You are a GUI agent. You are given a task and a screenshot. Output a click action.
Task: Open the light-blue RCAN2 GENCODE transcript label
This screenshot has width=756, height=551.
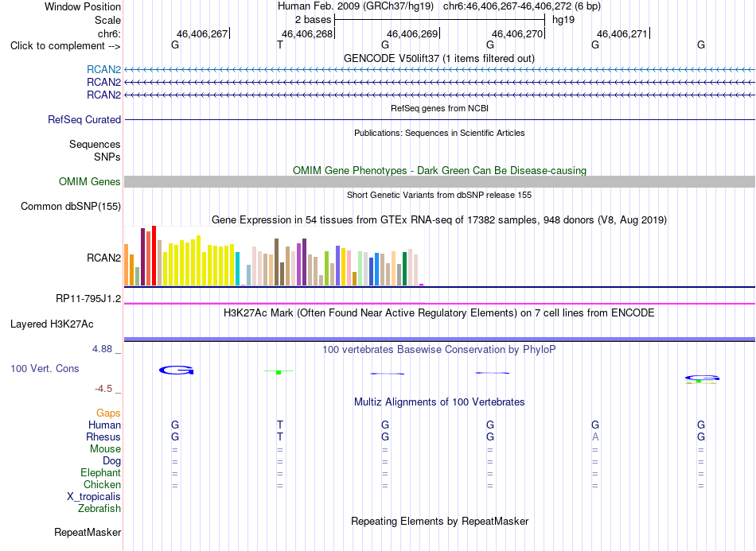pyautogui.click(x=103, y=69)
